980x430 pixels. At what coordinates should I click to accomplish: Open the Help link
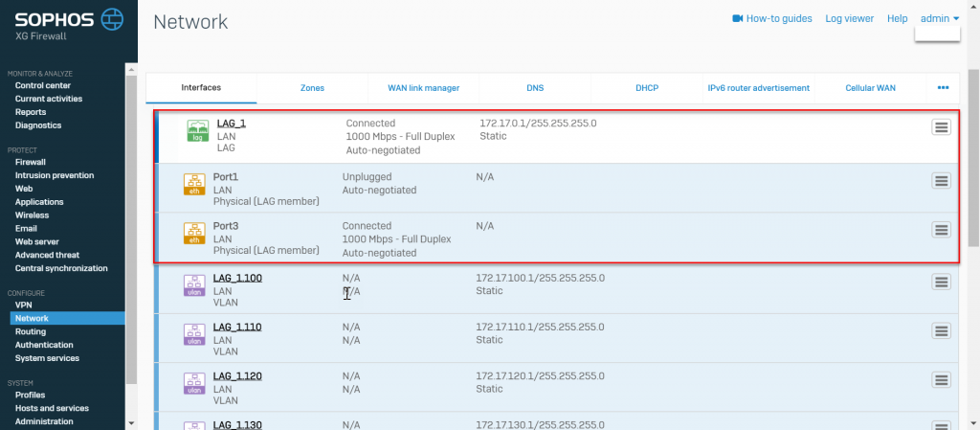pyautogui.click(x=897, y=19)
